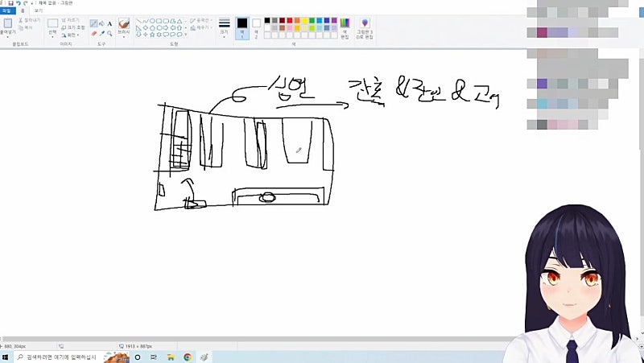
Task: Click the Undo arrow in title bar
Action: click(x=17, y=3)
